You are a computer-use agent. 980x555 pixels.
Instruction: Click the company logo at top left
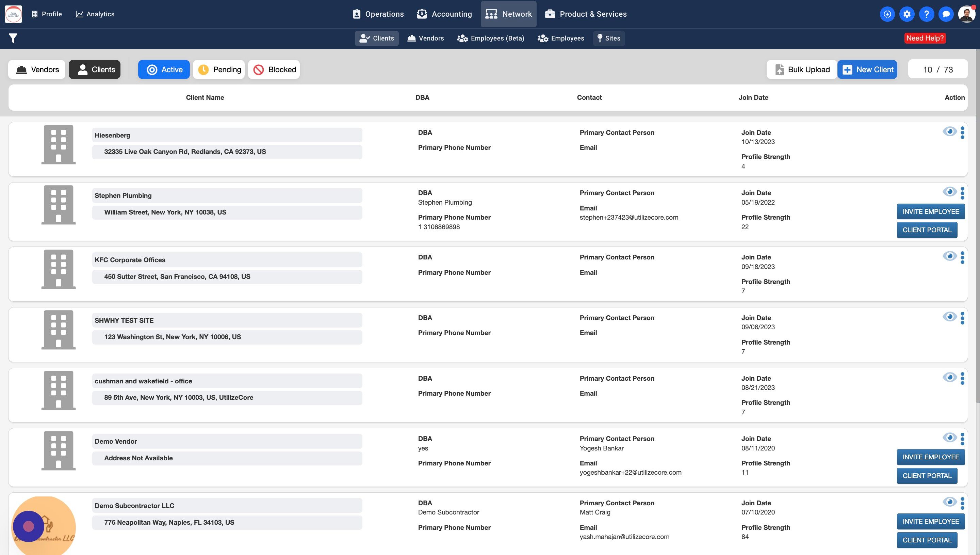point(13,14)
